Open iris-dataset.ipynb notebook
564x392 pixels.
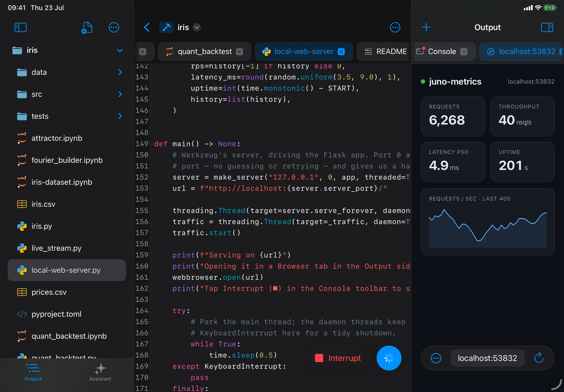(x=67, y=182)
